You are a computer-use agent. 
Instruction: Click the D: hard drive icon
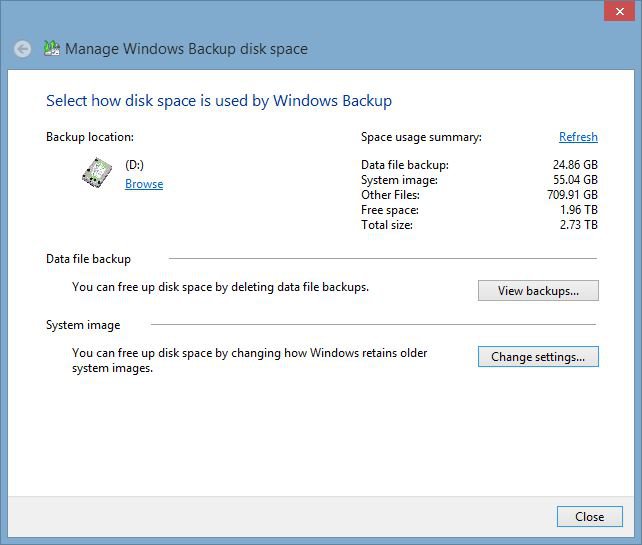(97, 173)
